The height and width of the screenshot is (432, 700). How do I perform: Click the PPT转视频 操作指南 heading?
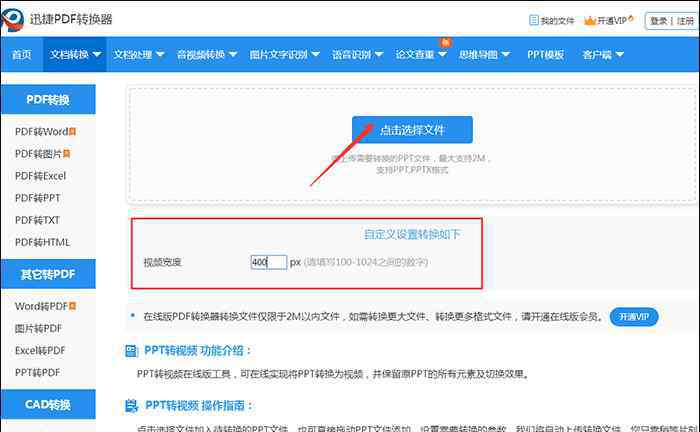[x=199, y=406]
